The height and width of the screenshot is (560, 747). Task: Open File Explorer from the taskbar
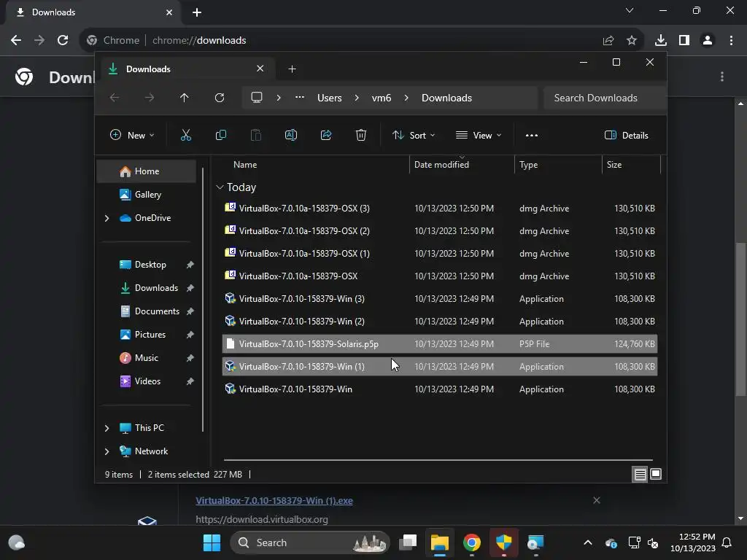coord(440,542)
